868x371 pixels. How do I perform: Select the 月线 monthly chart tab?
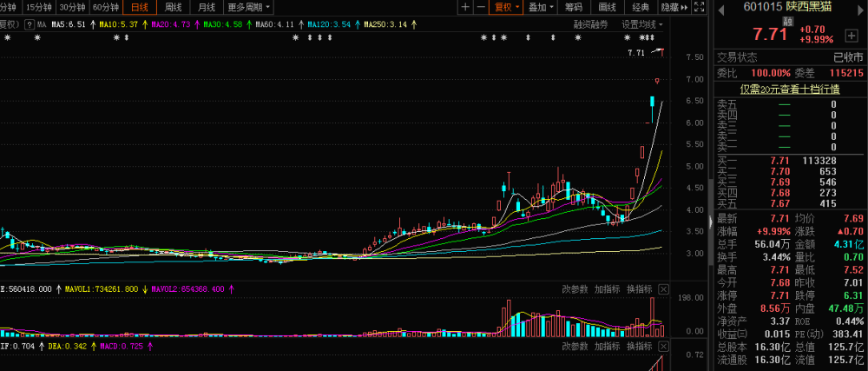click(207, 7)
